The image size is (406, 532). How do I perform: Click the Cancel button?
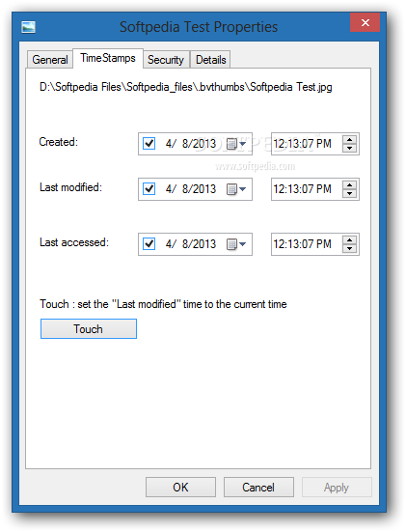[258, 488]
